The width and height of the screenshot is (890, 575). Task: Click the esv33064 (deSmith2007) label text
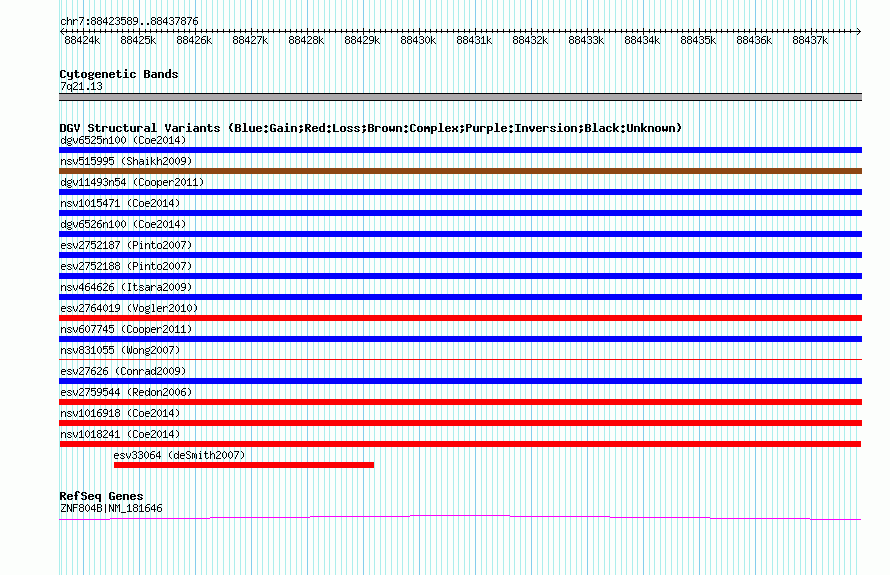(x=179, y=455)
